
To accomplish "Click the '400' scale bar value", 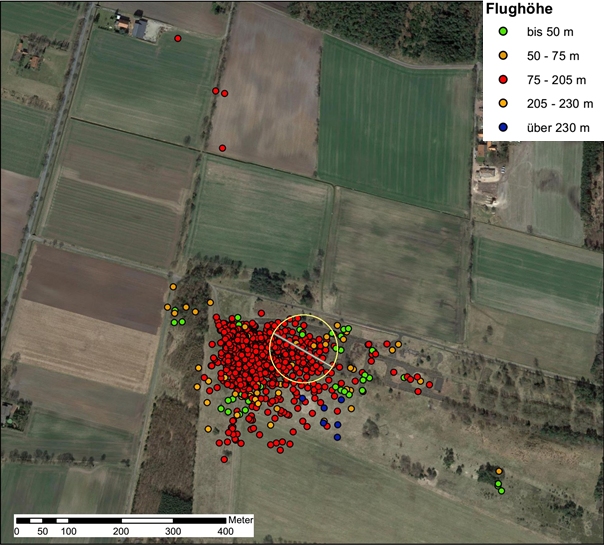I will click(x=225, y=532).
